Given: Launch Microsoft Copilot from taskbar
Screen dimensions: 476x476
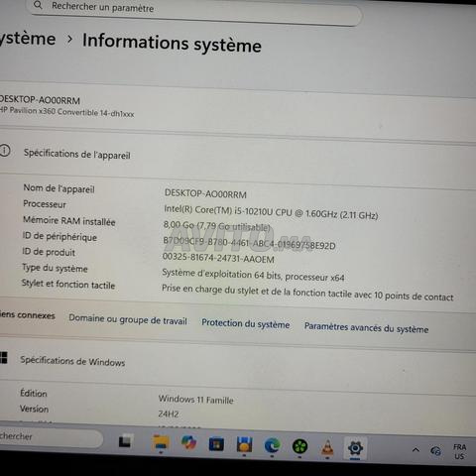Looking at the screenshot, I should pyautogui.click(x=188, y=443).
